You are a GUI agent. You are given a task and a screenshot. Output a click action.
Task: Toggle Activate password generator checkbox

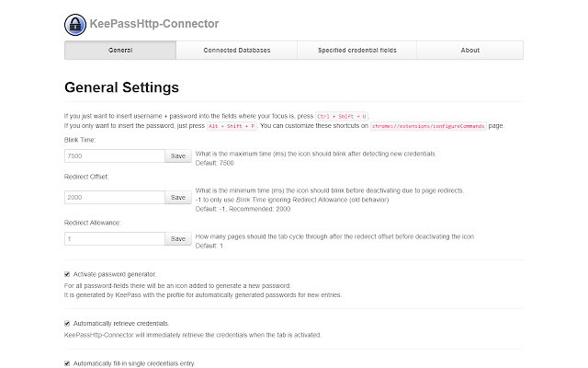[67, 274]
